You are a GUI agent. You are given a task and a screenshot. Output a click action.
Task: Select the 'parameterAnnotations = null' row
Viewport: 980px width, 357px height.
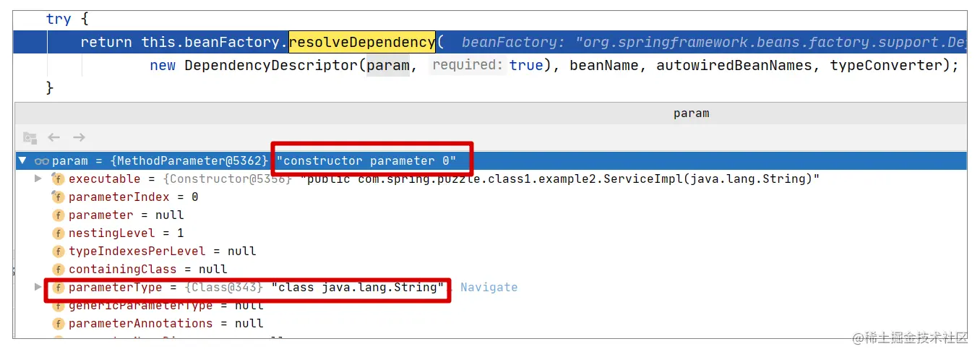pyautogui.click(x=491, y=323)
